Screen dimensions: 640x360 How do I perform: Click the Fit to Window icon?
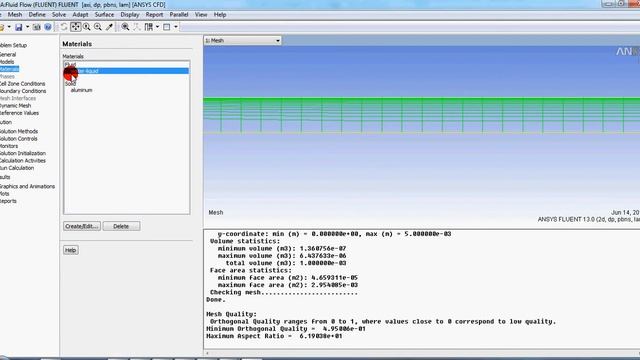pos(125,27)
